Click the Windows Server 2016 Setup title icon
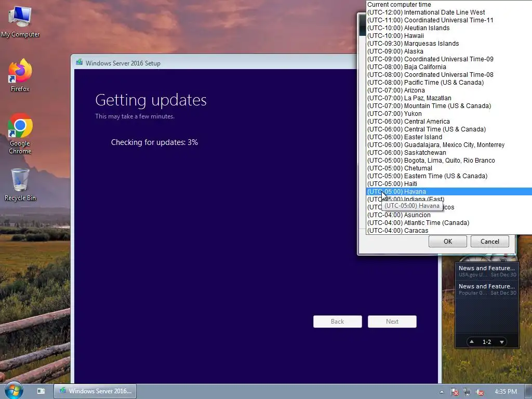Viewport: 532px width, 399px height. point(79,62)
